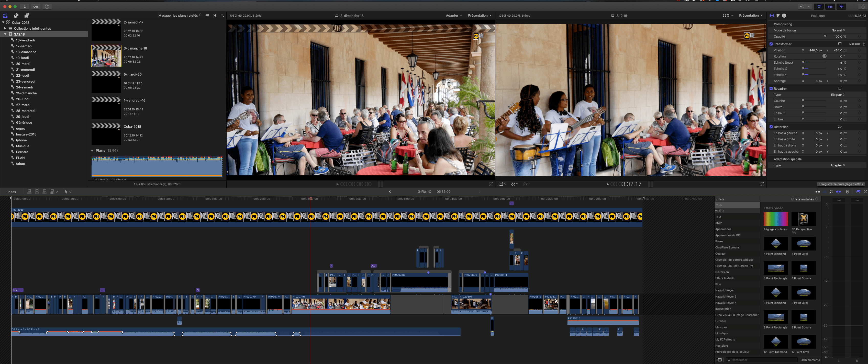Select the '3-dimanche 18' event thumbnail
This screenshot has width=868, height=364.
[x=106, y=55]
